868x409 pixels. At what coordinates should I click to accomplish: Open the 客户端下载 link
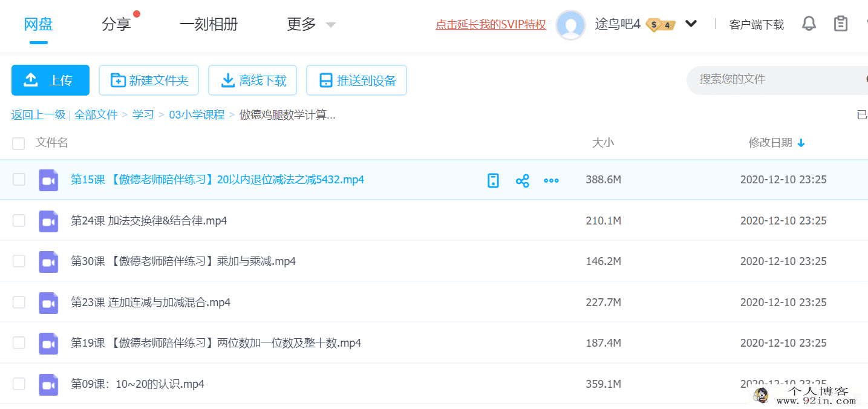tap(756, 25)
